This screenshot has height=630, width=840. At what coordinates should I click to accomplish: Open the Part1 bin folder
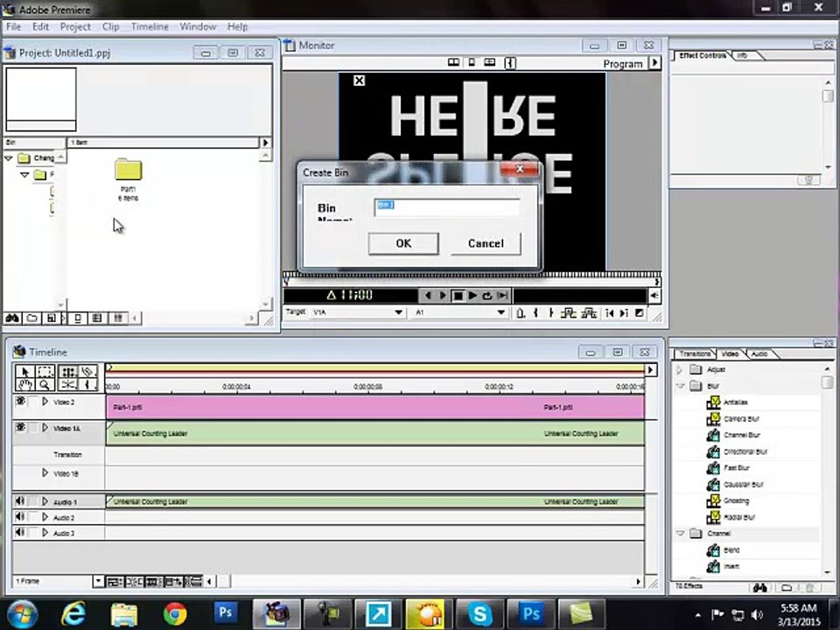coord(128,171)
